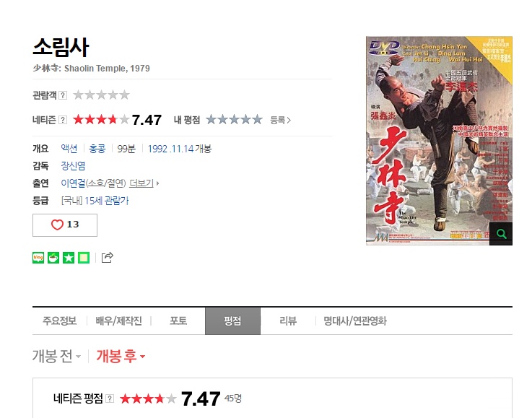Open help icon beside 네티즌 rating
Screen dimensions: 532x418
[63, 120]
